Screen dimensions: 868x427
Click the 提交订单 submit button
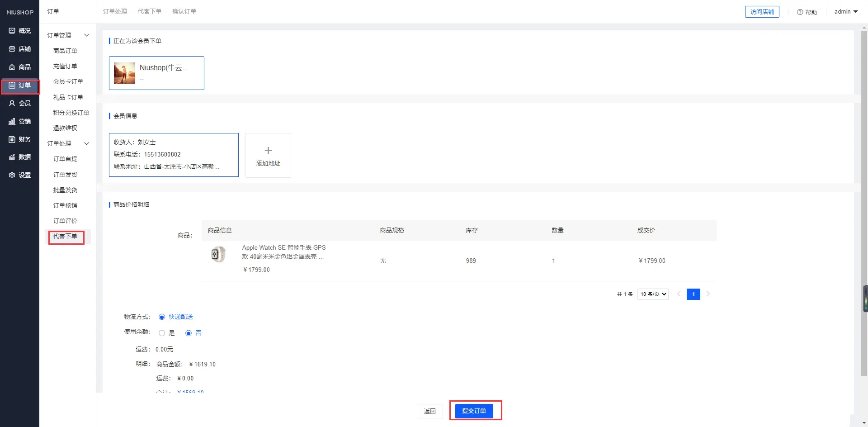pyautogui.click(x=474, y=411)
